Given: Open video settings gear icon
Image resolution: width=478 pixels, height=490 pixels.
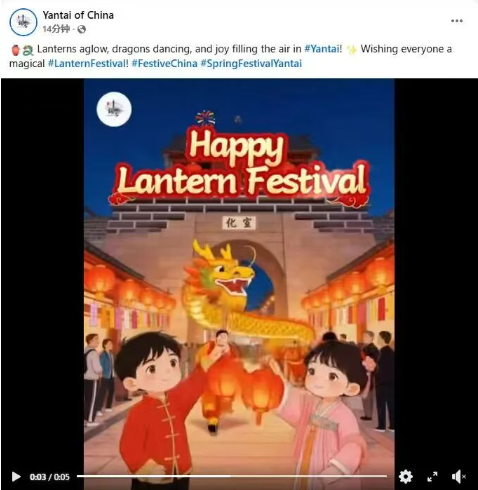Looking at the screenshot, I should click(405, 477).
